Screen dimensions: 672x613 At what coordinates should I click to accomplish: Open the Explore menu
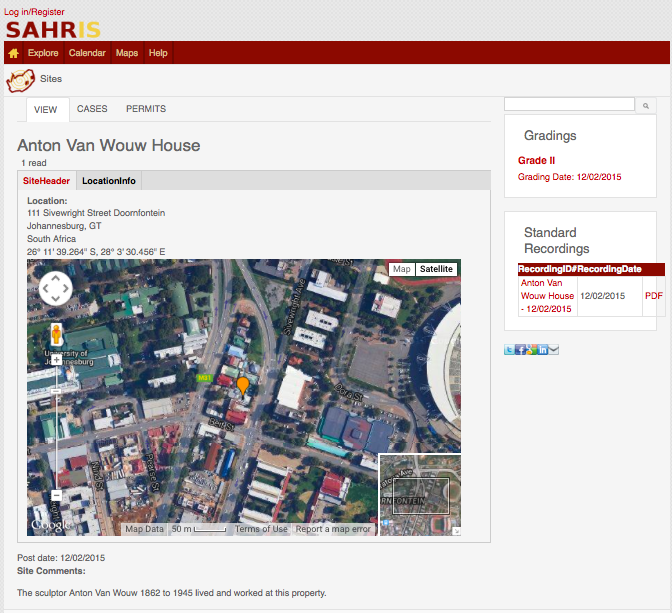tap(43, 53)
